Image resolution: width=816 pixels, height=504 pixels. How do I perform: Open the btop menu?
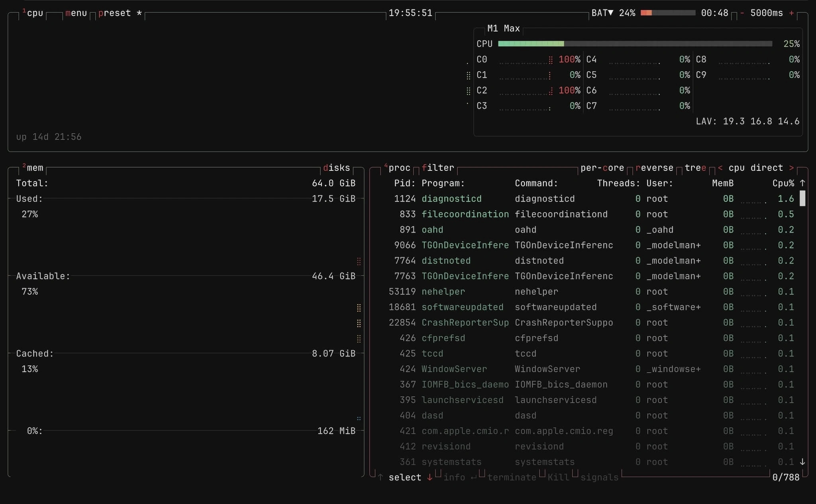tap(76, 13)
